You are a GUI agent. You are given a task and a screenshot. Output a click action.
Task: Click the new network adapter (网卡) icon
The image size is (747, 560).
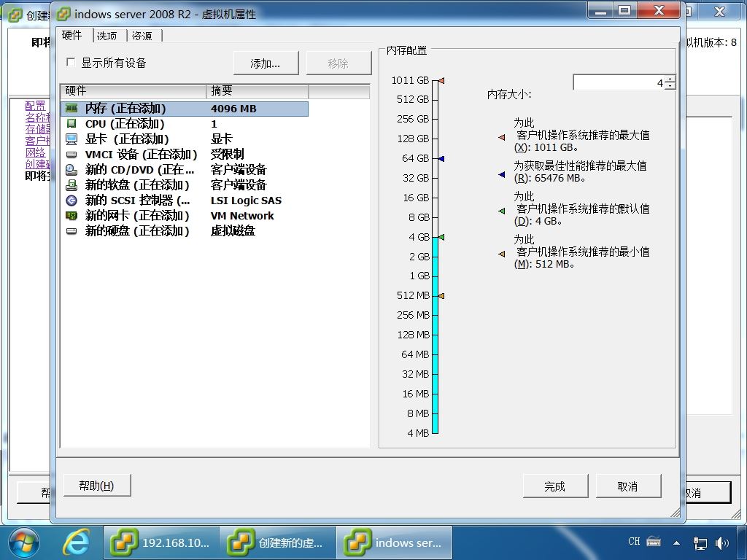coord(71,216)
